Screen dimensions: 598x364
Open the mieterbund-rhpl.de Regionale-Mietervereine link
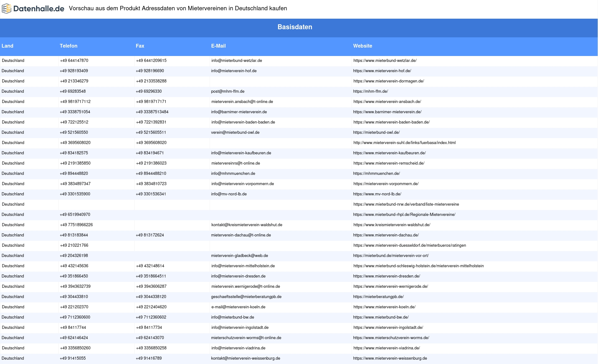coord(404,215)
